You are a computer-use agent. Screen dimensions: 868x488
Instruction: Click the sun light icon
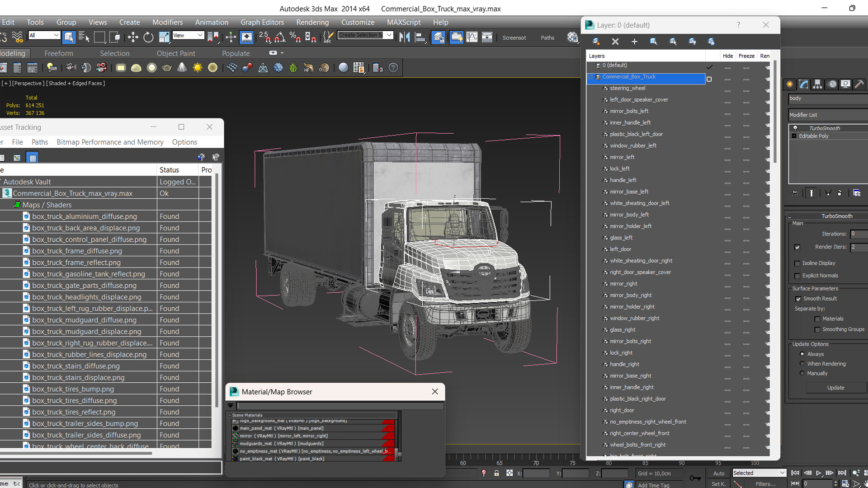coord(198,68)
